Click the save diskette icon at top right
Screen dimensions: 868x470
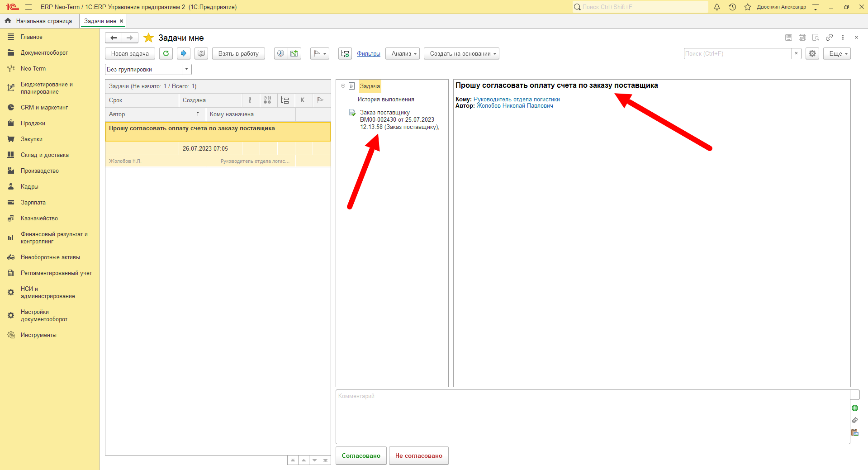[788, 38]
